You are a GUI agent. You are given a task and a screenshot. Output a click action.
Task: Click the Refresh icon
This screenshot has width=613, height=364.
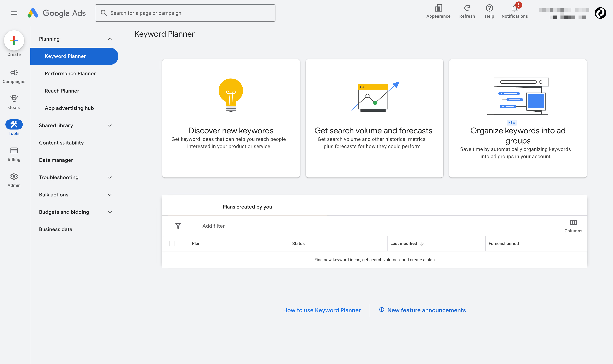467,8
